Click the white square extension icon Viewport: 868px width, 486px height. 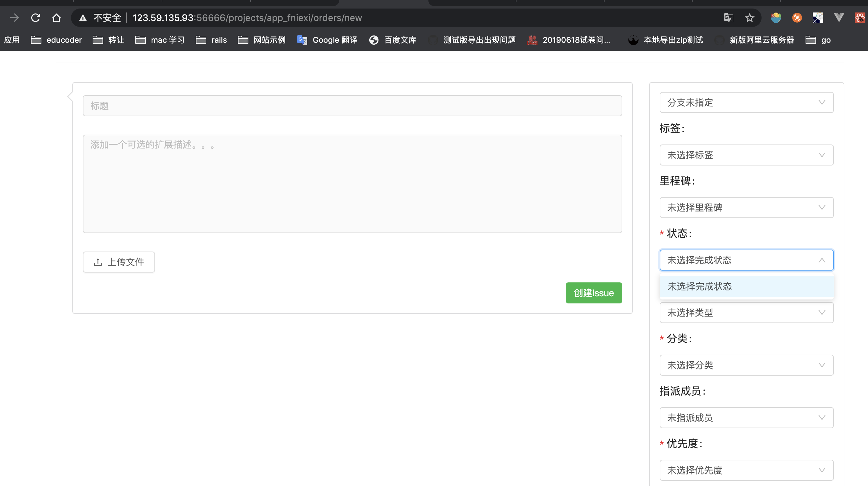(x=818, y=17)
